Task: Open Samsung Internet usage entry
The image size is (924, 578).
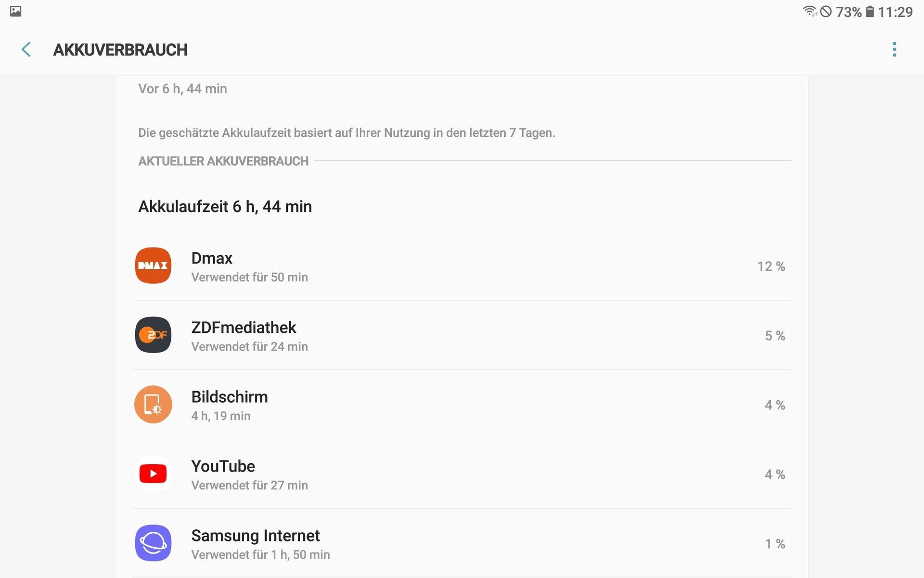Action: (x=462, y=543)
